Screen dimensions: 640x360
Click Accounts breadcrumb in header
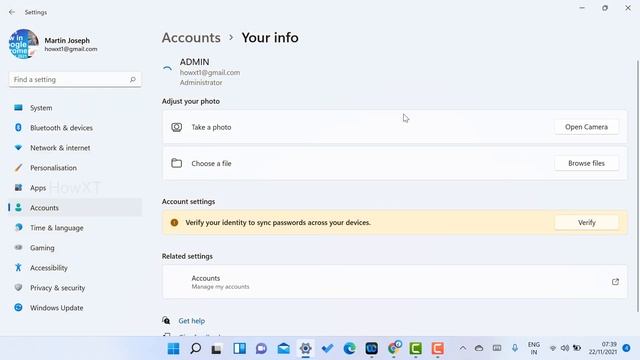(191, 38)
